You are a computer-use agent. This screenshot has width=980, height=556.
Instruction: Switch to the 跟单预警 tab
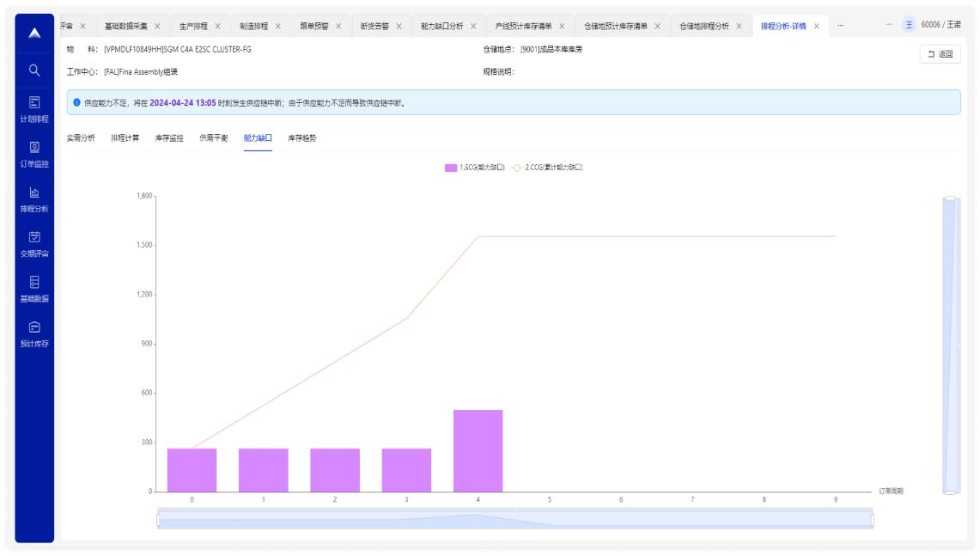(x=314, y=27)
